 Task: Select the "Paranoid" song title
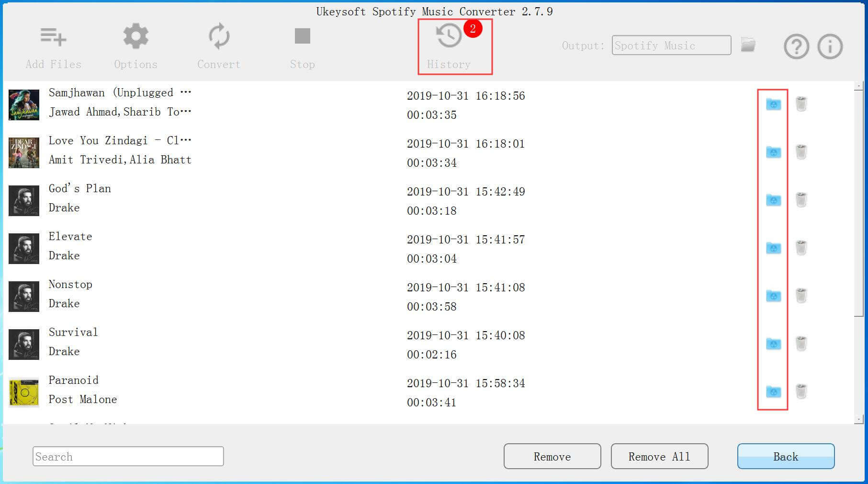pos(74,380)
